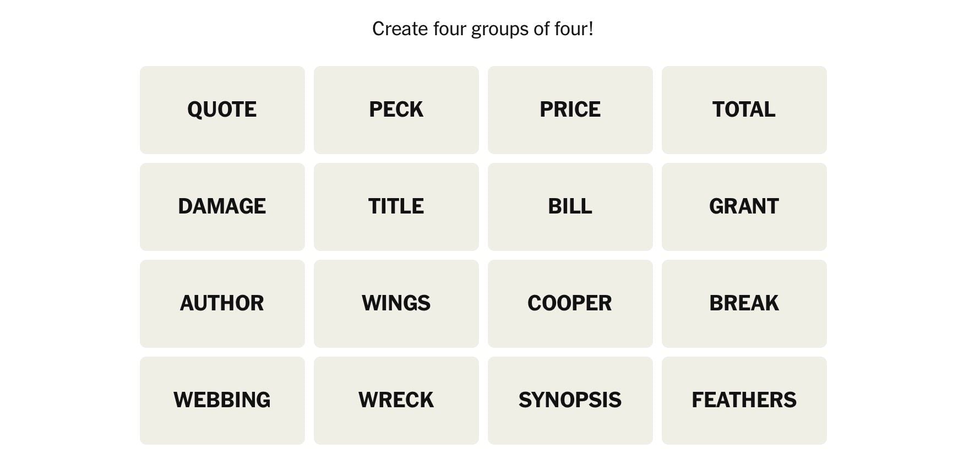
Task: Toggle the PRICE tile
Action: (570, 110)
